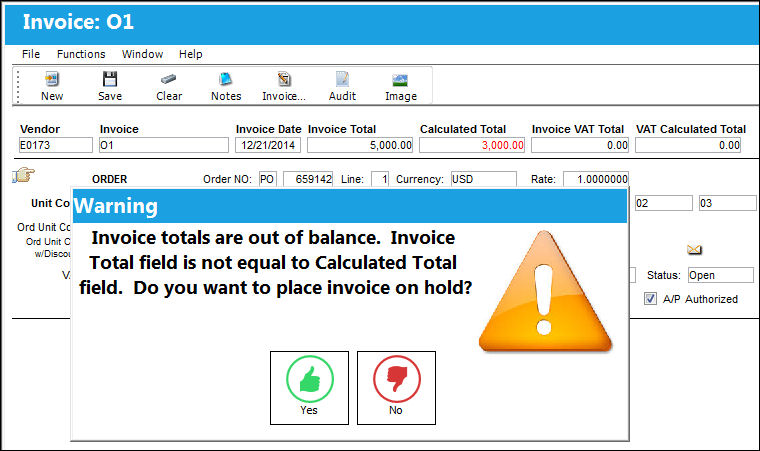Screen dimensions: 760x451
Task: Open the Help menu
Action: point(190,54)
